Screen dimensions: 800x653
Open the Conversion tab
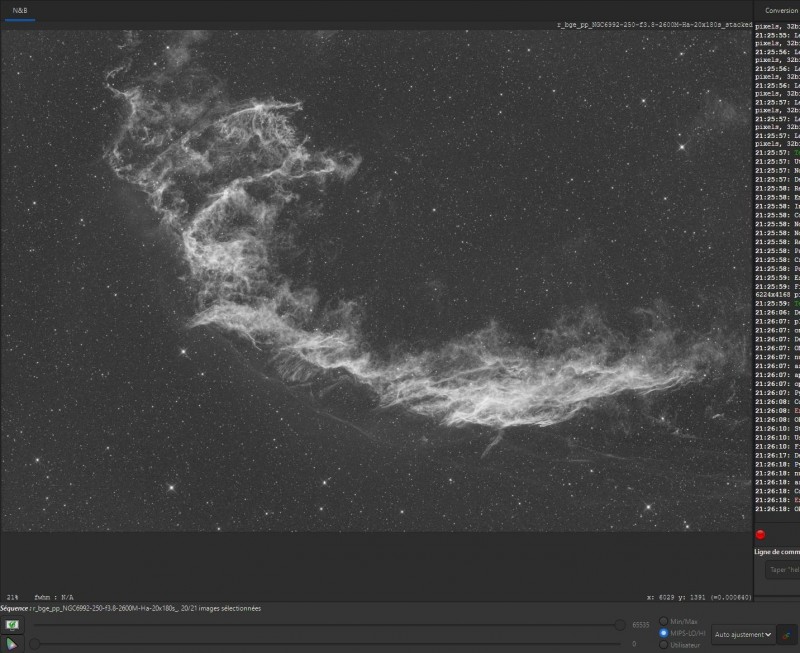pyautogui.click(x=782, y=11)
